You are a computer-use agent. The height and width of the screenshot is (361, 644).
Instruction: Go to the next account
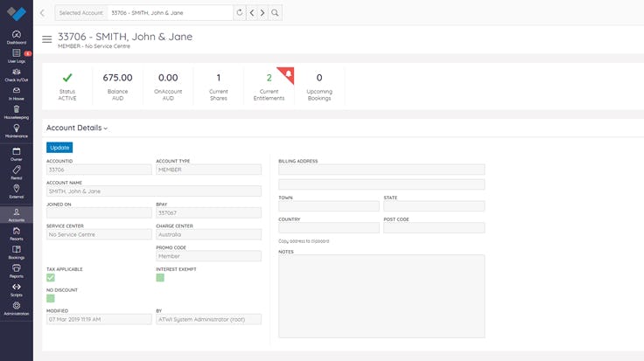click(262, 13)
